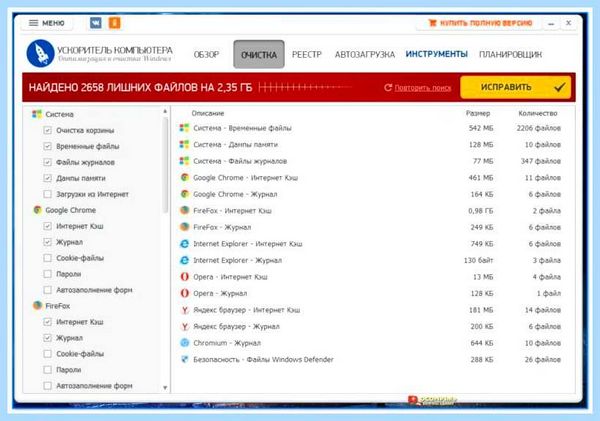Click Opera icon in Opera - Журнал row
The height and width of the screenshot is (421, 600).
(184, 293)
